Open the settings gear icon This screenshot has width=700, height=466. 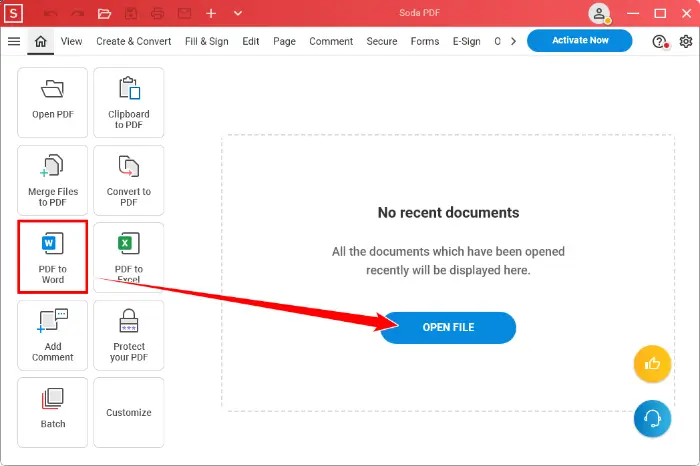point(685,41)
